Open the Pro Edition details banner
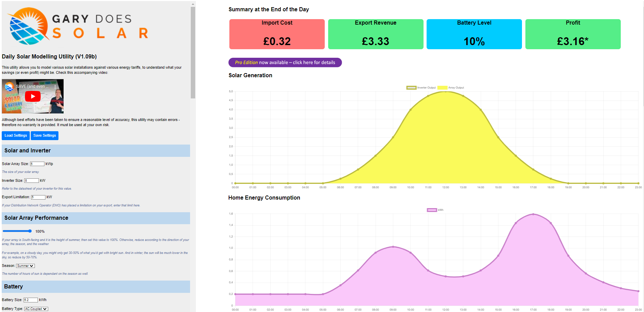Image resolution: width=644 pixels, height=312 pixels. click(285, 63)
